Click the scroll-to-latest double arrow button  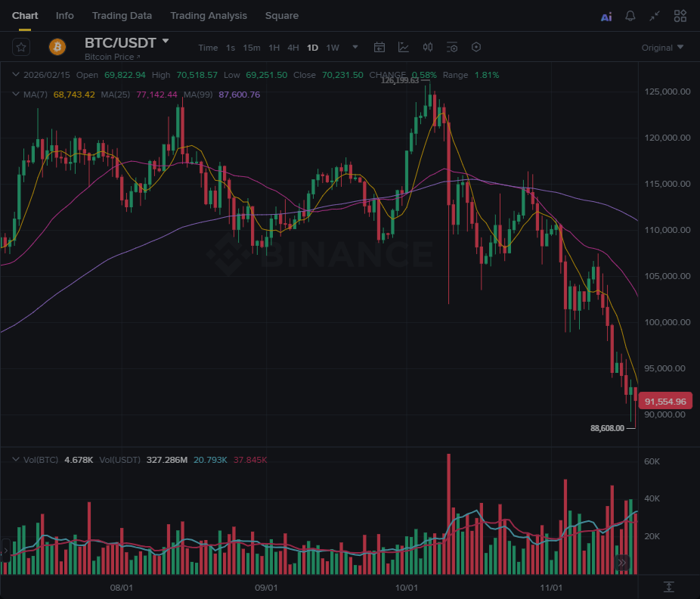(621, 562)
